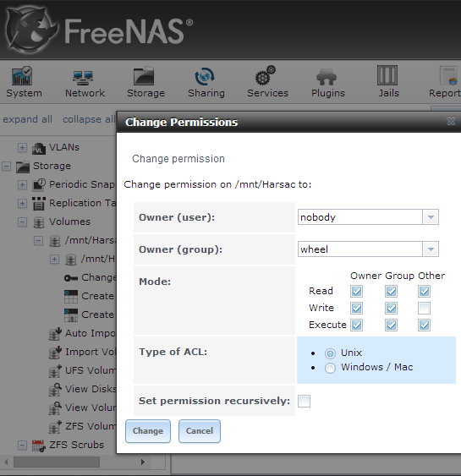461x476 pixels.
Task: Click the expand all link
Action: click(27, 119)
